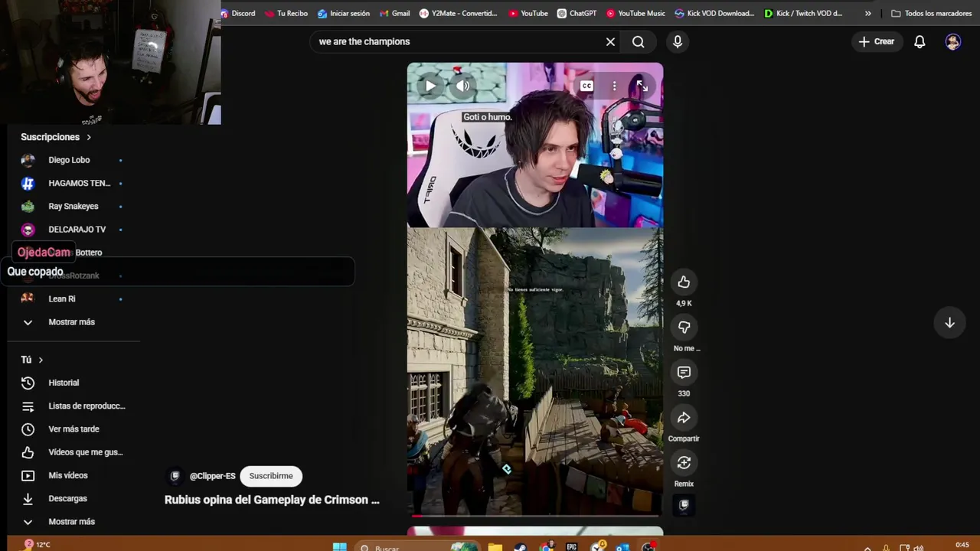Expand subscriptions with Mostrar más
The width and height of the screenshot is (980, 551).
(x=72, y=322)
